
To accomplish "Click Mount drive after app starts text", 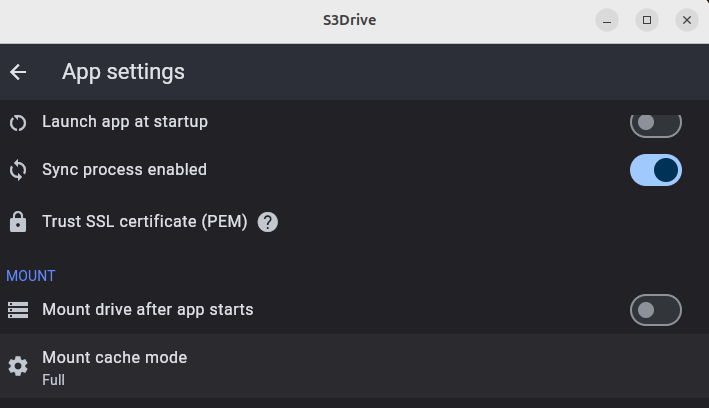I will (148, 310).
